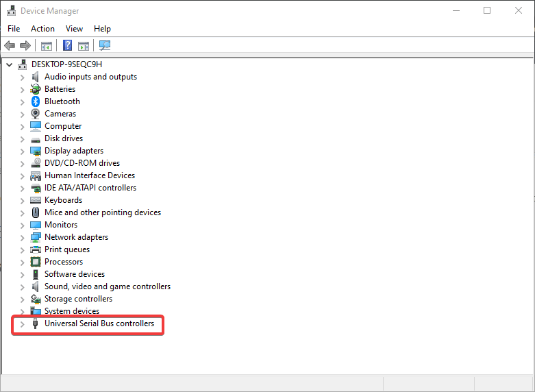Click the DVD/CD-ROM drives icon

click(x=36, y=163)
